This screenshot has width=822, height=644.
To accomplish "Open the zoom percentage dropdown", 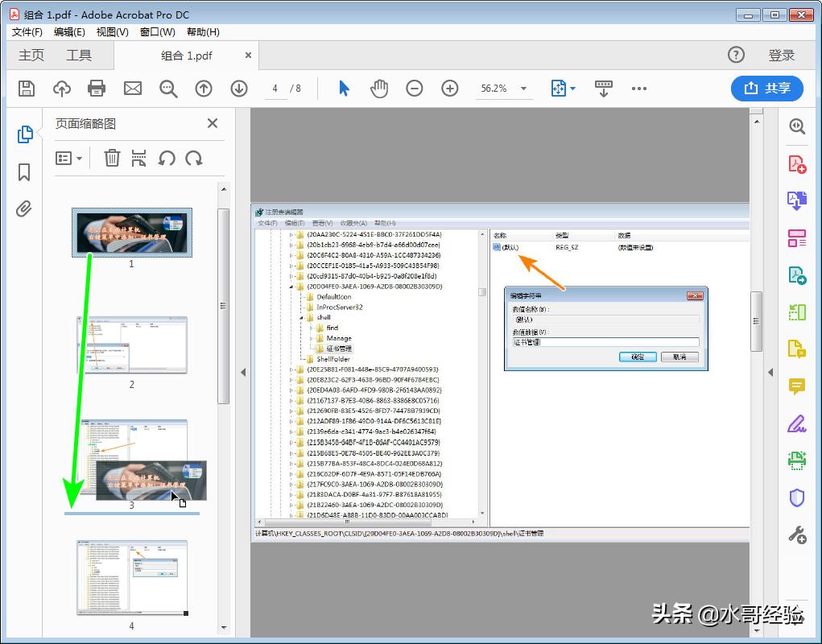I will click(522, 89).
